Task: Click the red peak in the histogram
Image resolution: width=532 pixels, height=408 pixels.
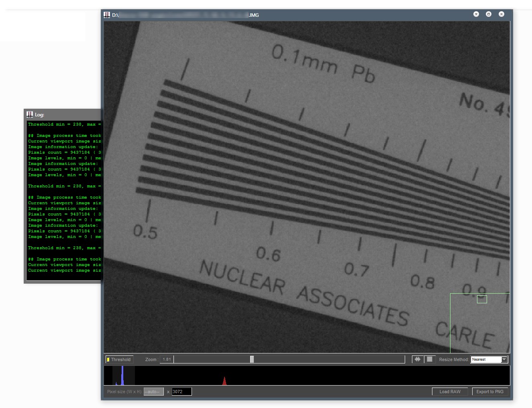Action: click(224, 379)
